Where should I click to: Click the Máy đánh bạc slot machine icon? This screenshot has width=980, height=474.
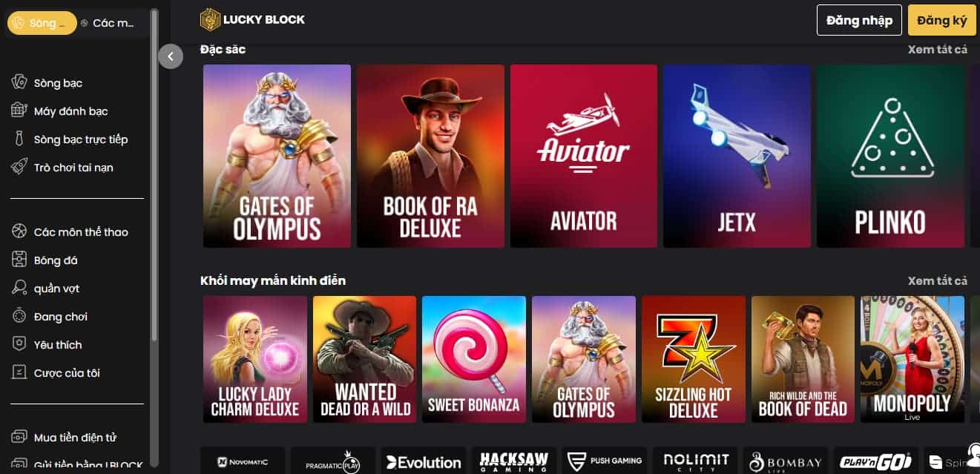[19, 111]
